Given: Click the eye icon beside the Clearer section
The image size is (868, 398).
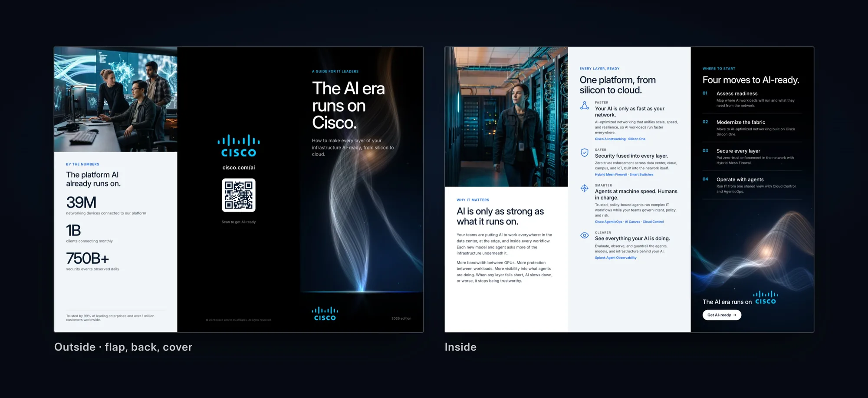Looking at the screenshot, I should pos(585,235).
